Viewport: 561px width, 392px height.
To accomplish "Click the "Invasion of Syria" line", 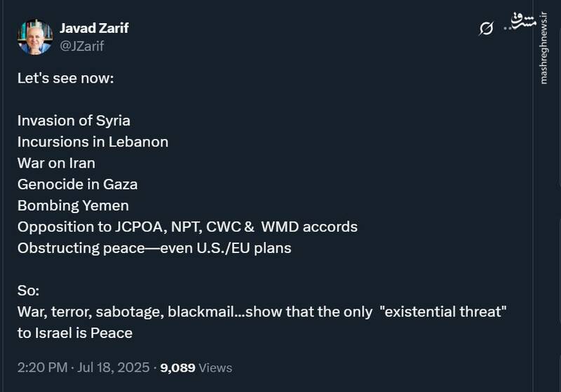I will 74,120.
